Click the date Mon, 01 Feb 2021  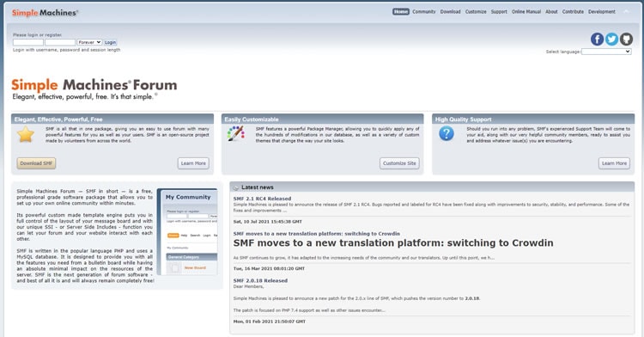270,322
